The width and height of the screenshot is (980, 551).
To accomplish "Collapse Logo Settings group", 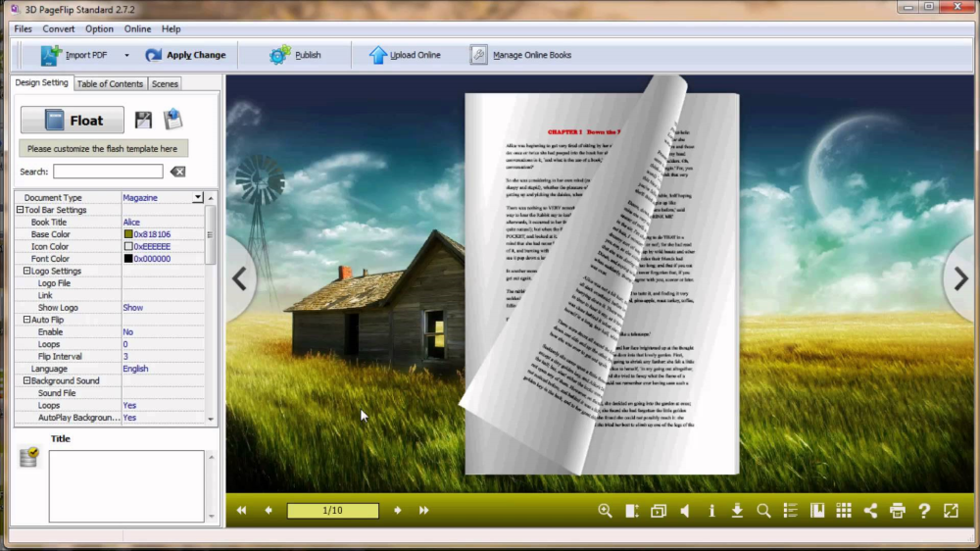I will click(26, 271).
